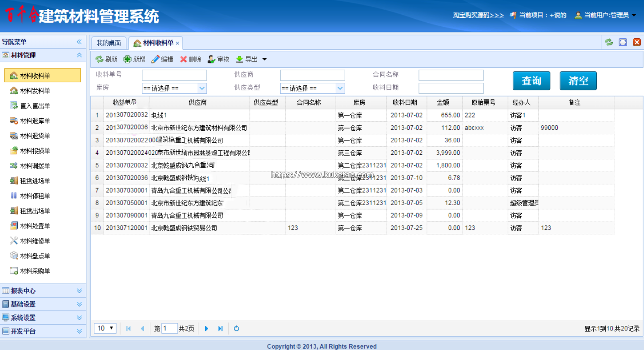Go to next page in pagination
The image size is (644, 350).
click(206, 329)
